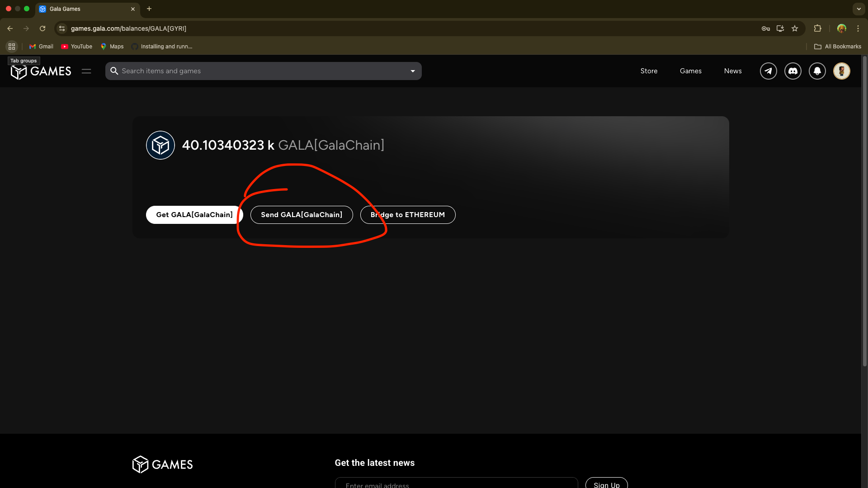The width and height of the screenshot is (868, 488).
Task: Expand the tab search dropdown chevron
Action: (x=859, y=9)
